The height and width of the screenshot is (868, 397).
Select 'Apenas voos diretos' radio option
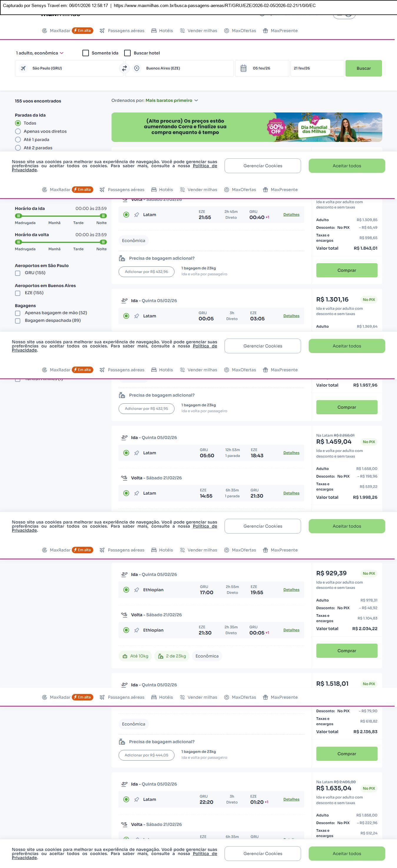(18, 131)
